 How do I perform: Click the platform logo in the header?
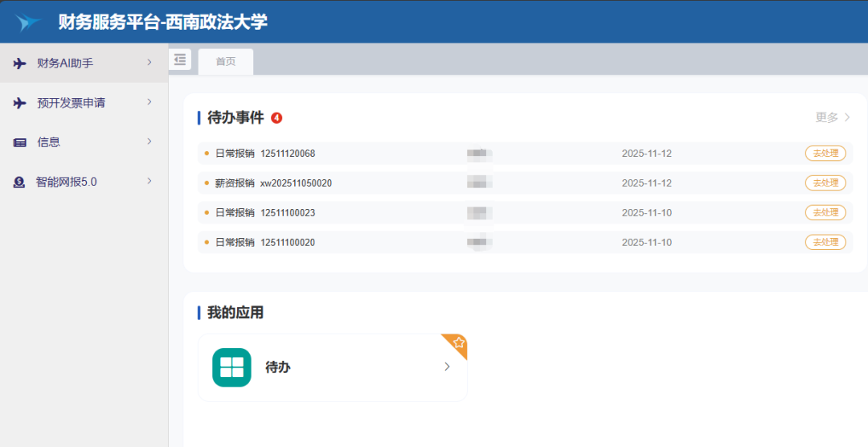[29, 22]
